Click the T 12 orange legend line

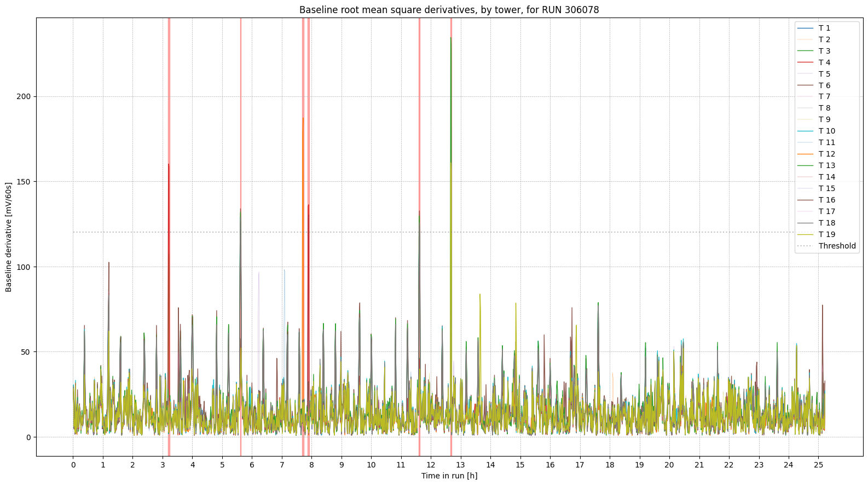[x=806, y=154]
